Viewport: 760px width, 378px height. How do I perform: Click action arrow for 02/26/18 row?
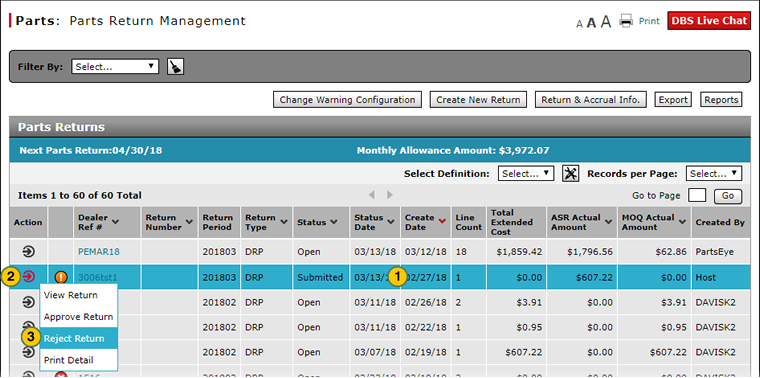pos(29,302)
